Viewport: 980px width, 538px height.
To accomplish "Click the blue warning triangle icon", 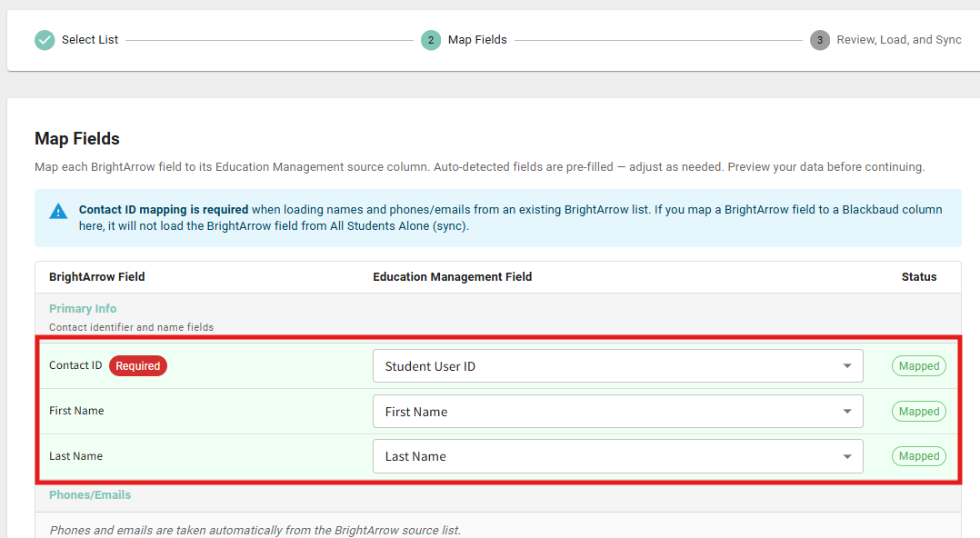I will [x=58, y=211].
